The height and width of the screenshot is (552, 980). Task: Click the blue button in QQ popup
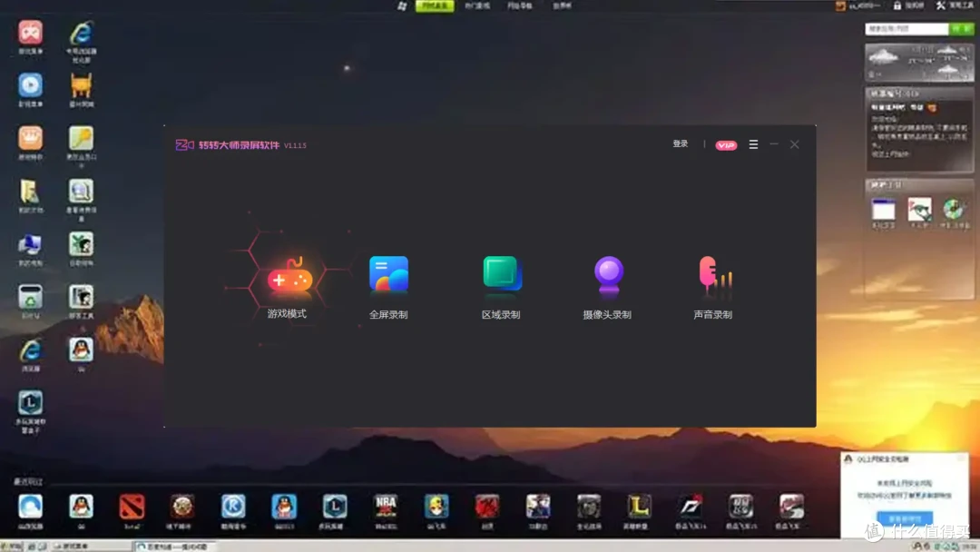click(x=905, y=518)
